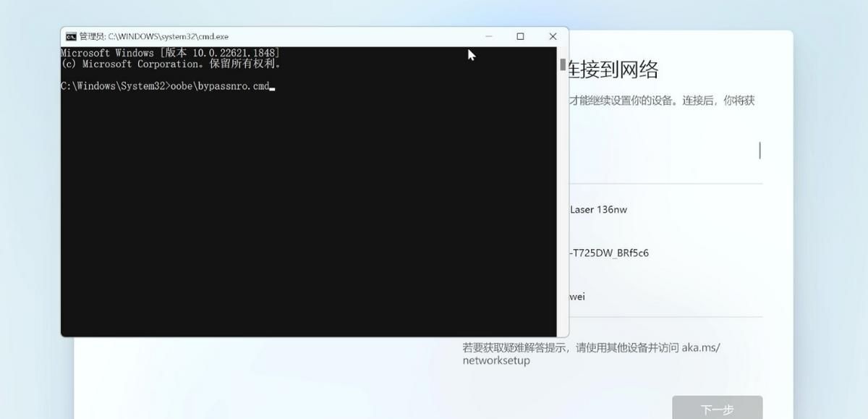Click the command prompt vertical scrollbar thumb
This screenshot has width=868, height=419.
coord(563,64)
